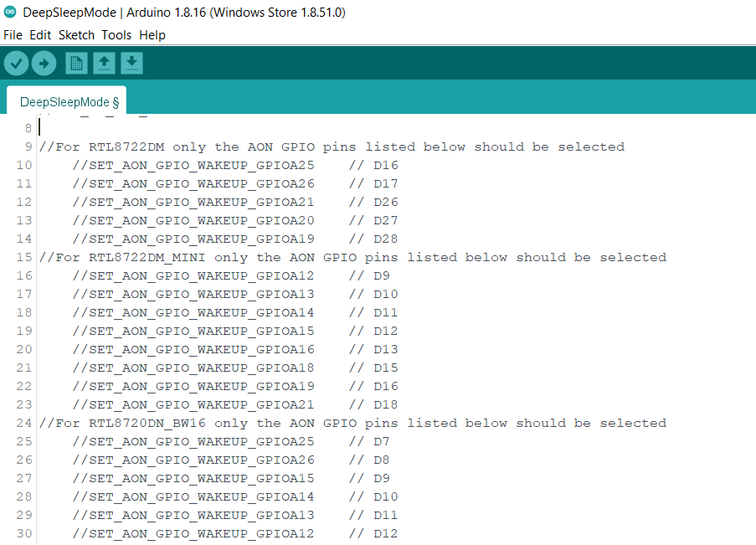This screenshot has width=756, height=545.
Task: Open the Help menu
Action: (152, 35)
